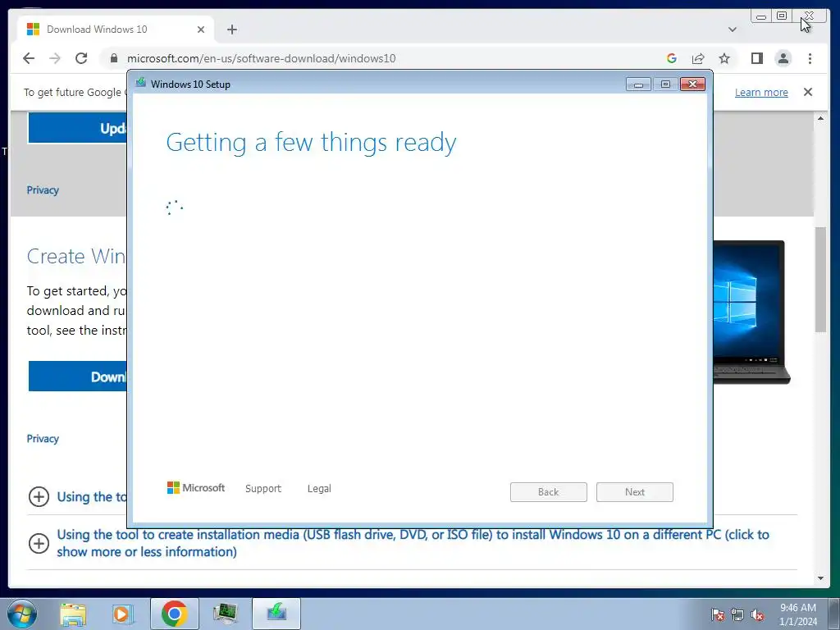Launch Windows Media Player from the taskbar
Screen dimensions: 840x630
122,614
